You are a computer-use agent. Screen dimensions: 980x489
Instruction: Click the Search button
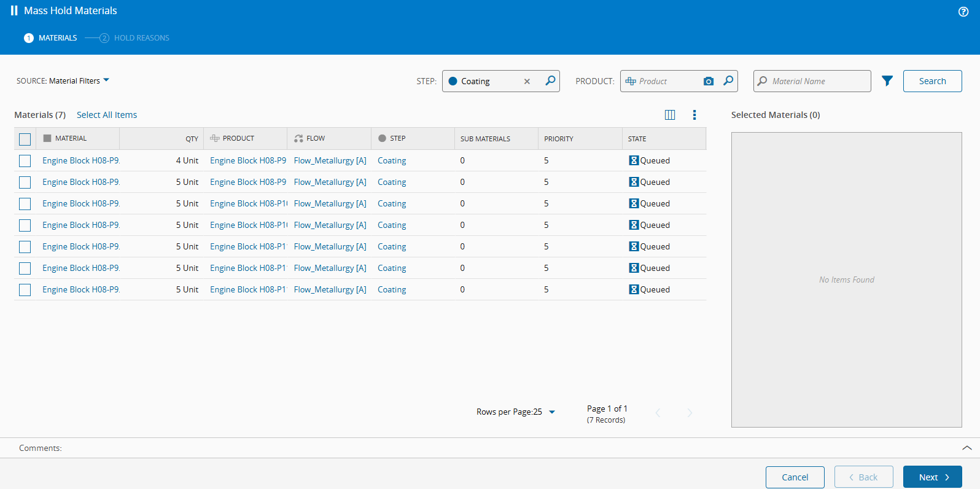pos(932,81)
